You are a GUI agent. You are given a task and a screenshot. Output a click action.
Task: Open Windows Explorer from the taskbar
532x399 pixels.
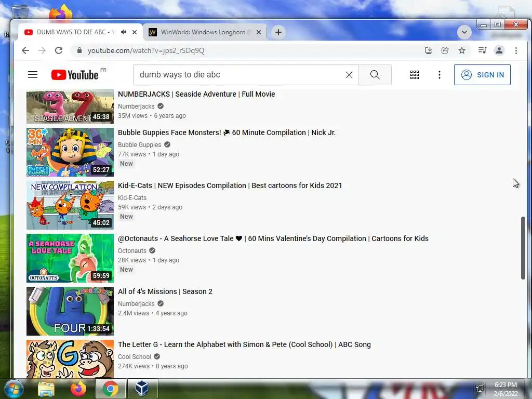point(46,389)
